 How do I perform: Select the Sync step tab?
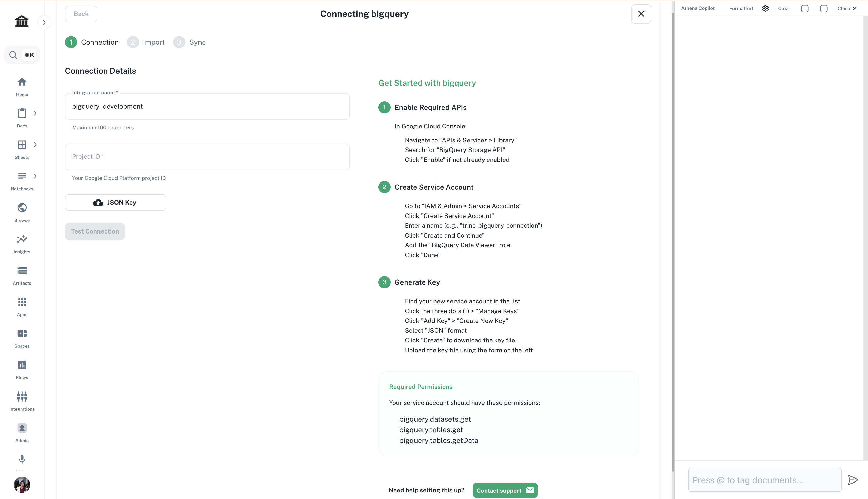pyautogui.click(x=190, y=42)
